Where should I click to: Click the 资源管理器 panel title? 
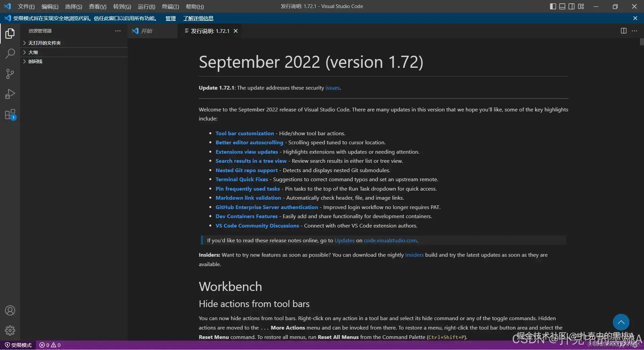click(x=40, y=31)
